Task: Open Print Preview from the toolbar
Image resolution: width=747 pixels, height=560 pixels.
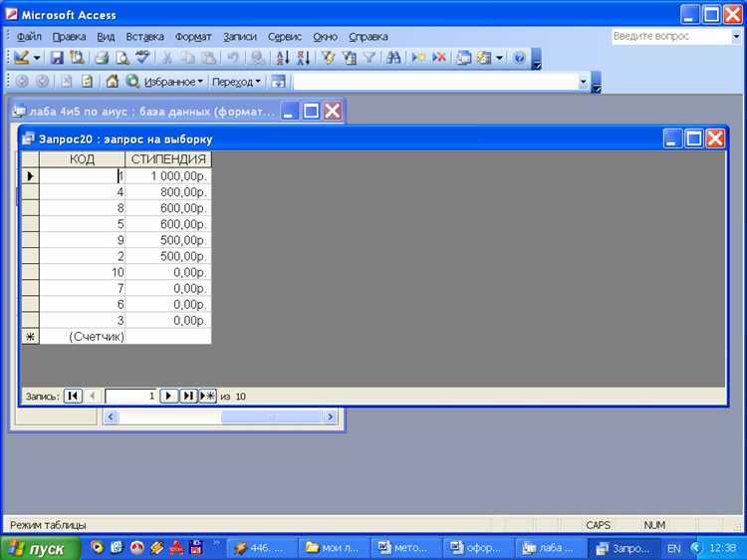Action: [x=122, y=59]
